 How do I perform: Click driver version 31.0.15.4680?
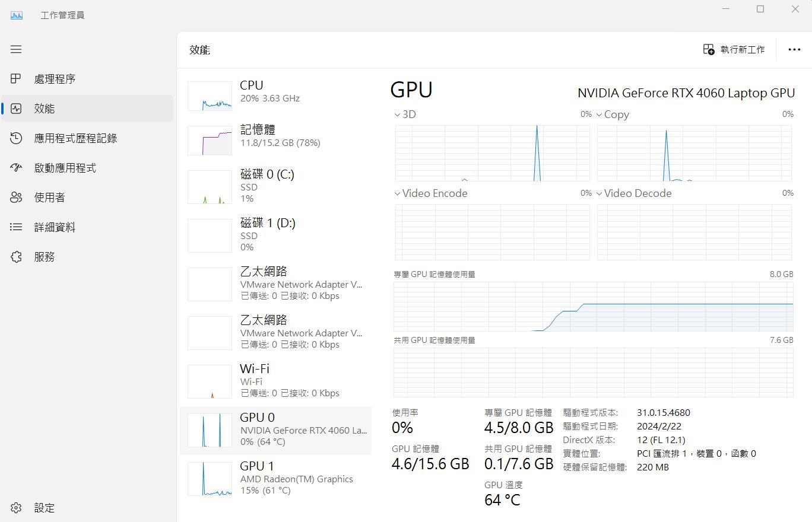pyautogui.click(x=664, y=413)
